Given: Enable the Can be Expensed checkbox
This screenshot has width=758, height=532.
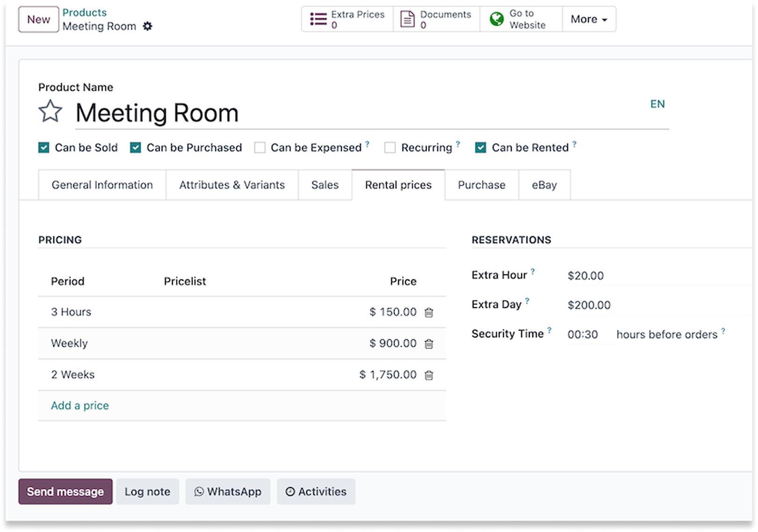Looking at the screenshot, I should point(260,148).
